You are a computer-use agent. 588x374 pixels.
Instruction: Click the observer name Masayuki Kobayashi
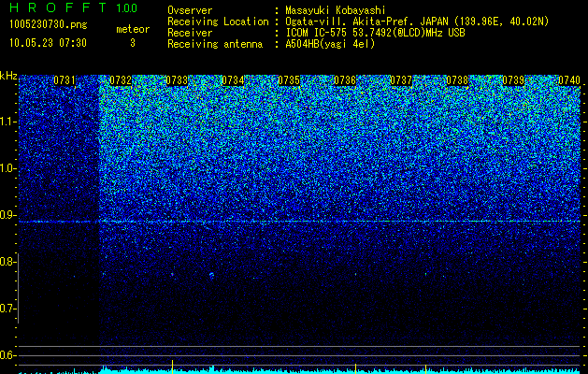point(336,11)
